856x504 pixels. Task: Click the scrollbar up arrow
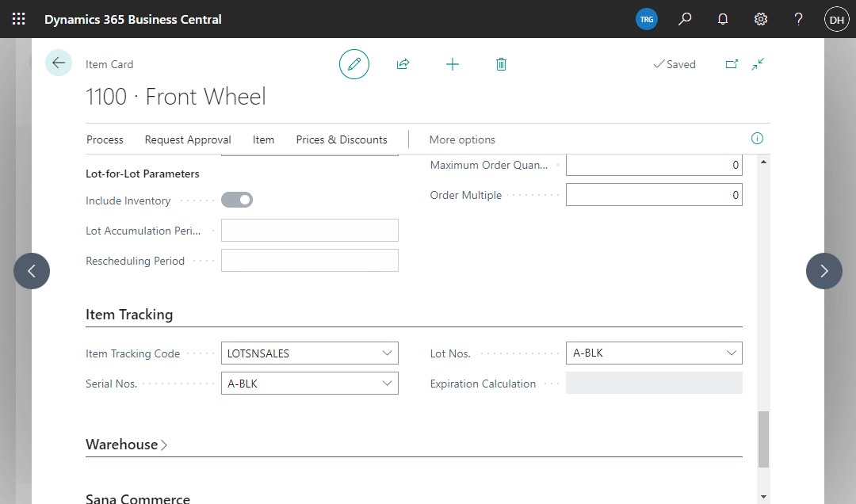click(764, 162)
